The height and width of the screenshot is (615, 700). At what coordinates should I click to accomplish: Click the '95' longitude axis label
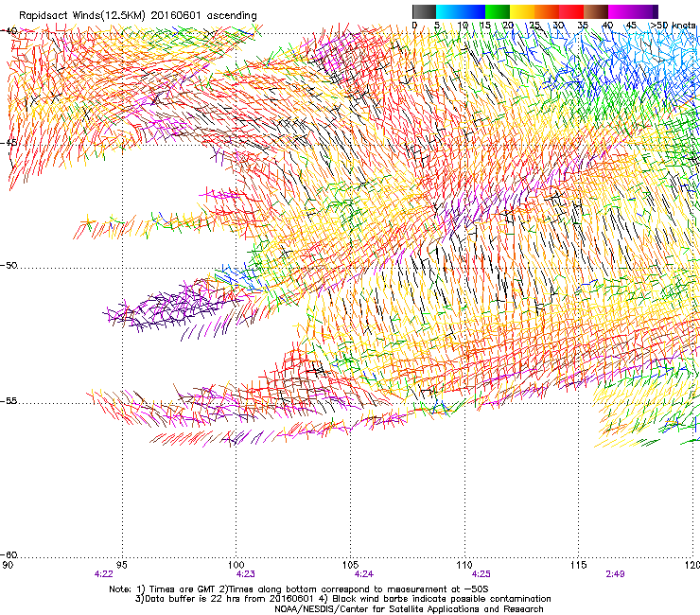point(122,565)
